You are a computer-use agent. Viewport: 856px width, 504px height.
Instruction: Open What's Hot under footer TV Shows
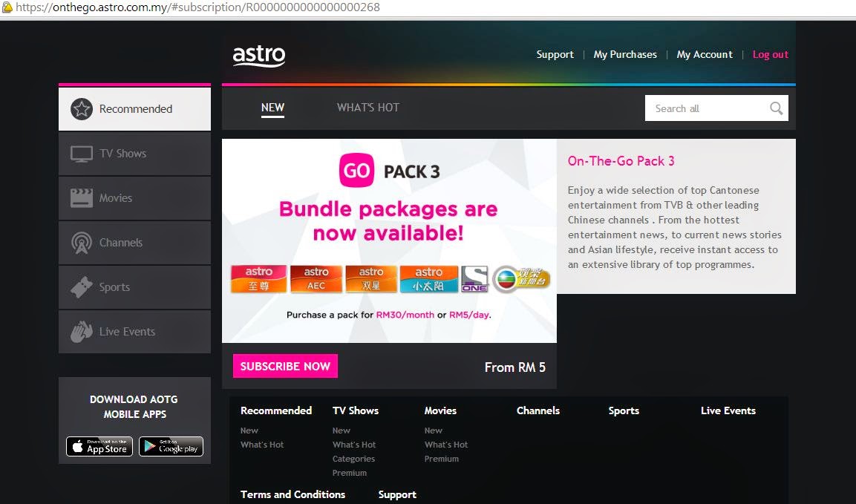tap(354, 445)
